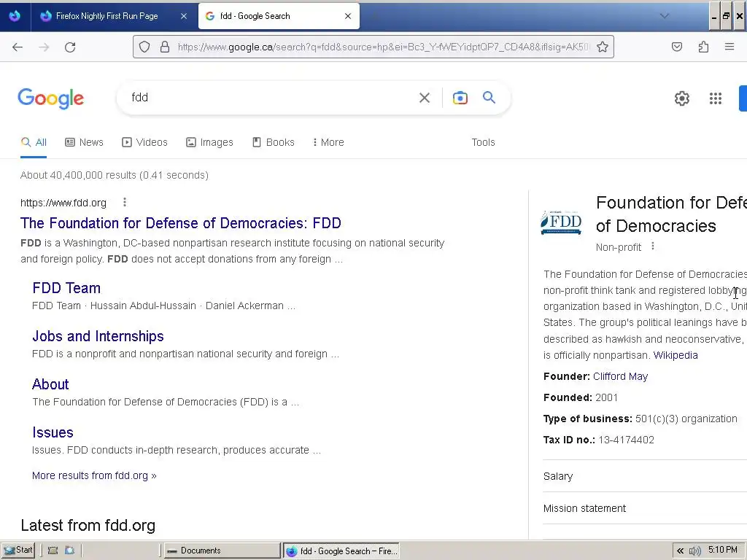Go to the Google logo homepage

tap(51, 98)
